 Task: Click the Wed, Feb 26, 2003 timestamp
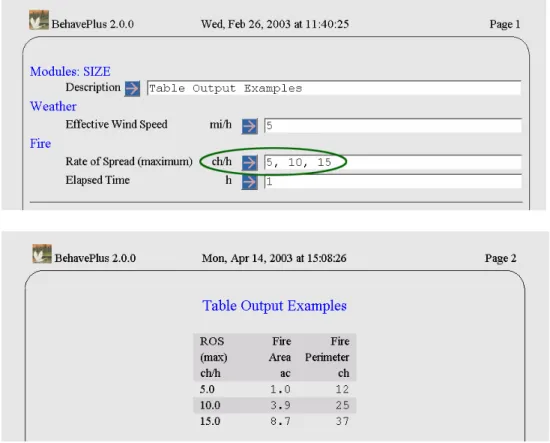click(x=275, y=24)
